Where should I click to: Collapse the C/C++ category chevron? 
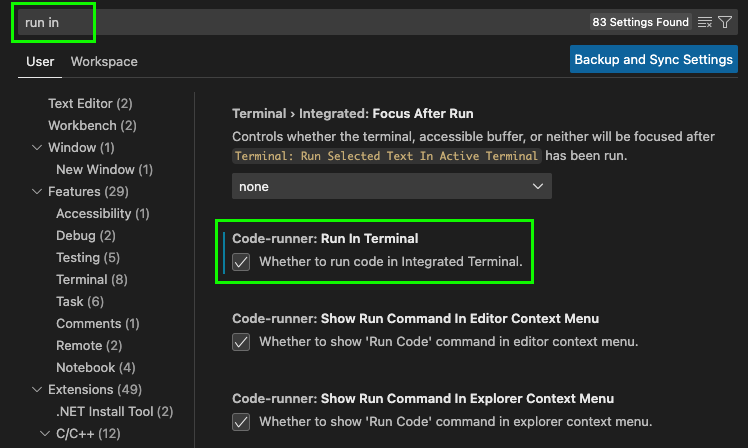(x=45, y=433)
